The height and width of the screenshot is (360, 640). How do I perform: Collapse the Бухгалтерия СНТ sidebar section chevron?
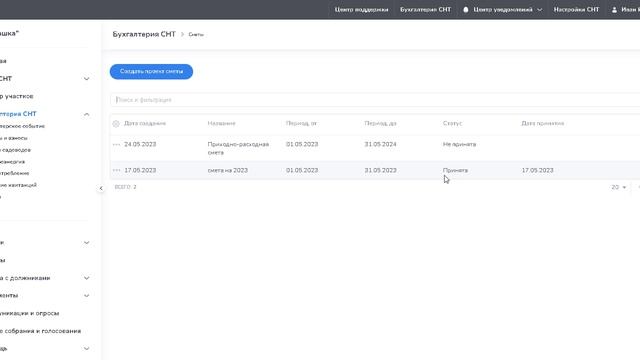tap(87, 114)
